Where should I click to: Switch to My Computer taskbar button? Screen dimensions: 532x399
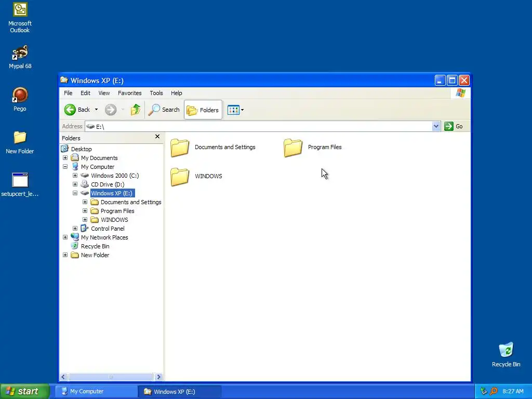pyautogui.click(x=96, y=392)
